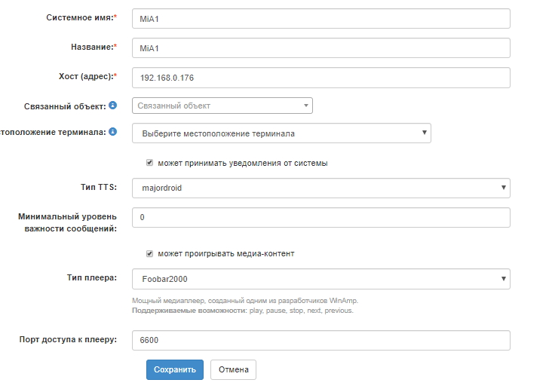Toggle 'может проигрывать медиа-контент' checkbox

[150, 253]
